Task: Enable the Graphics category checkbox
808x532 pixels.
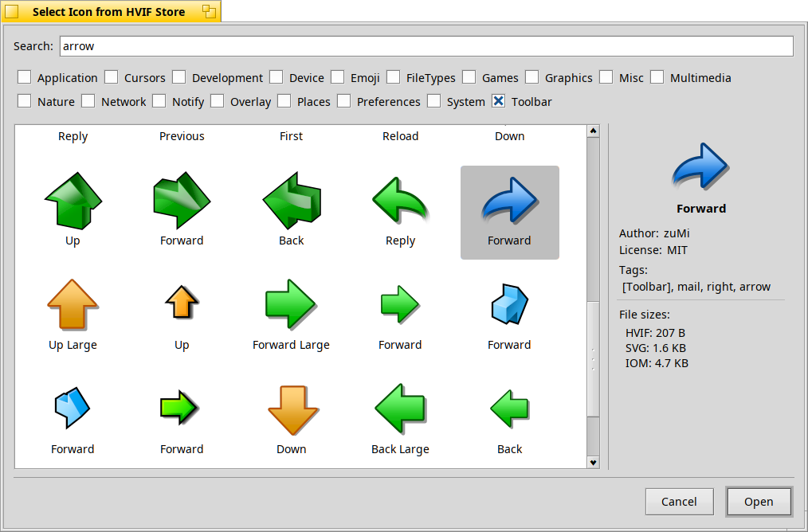Action: (x=532, y=77)
